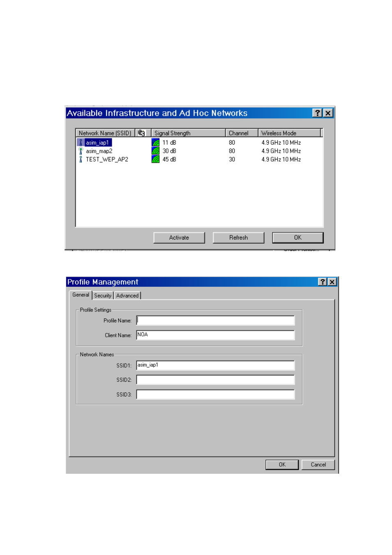Viewport: 392px width, 555px height.
Task: Focus the Profile Name field
Action: tap(215, 320)
